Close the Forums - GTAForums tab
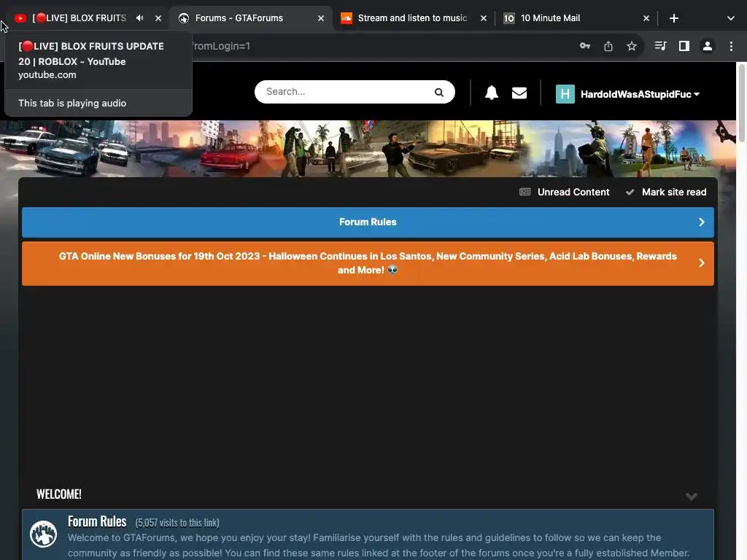The image size is (747, 560). point(321,18)
